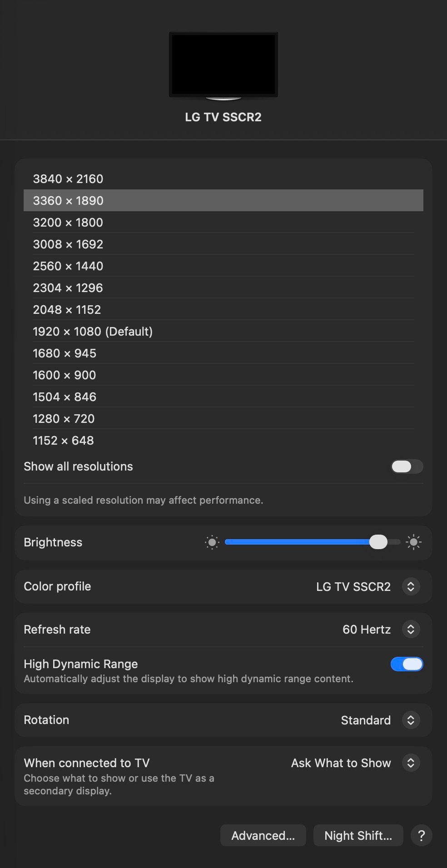
Task: Turn off the High Dynamic Range switch
Action: pos(407,664)
